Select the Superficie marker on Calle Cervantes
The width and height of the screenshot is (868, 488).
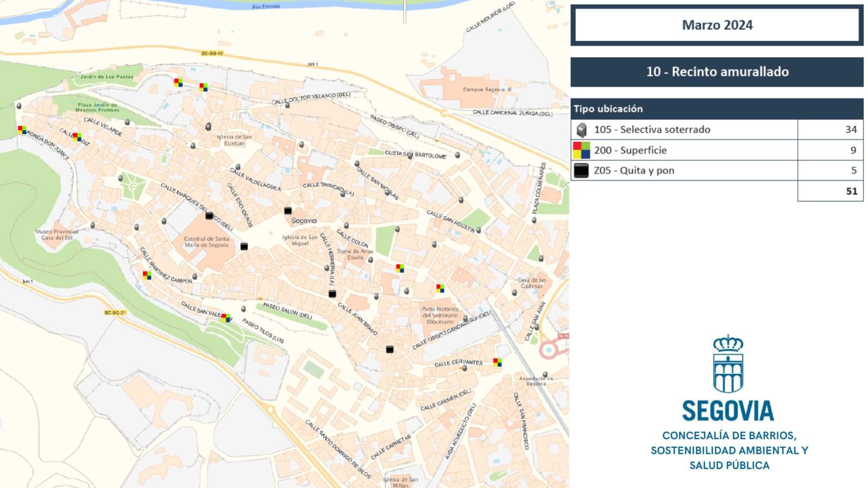pos(497,362)
